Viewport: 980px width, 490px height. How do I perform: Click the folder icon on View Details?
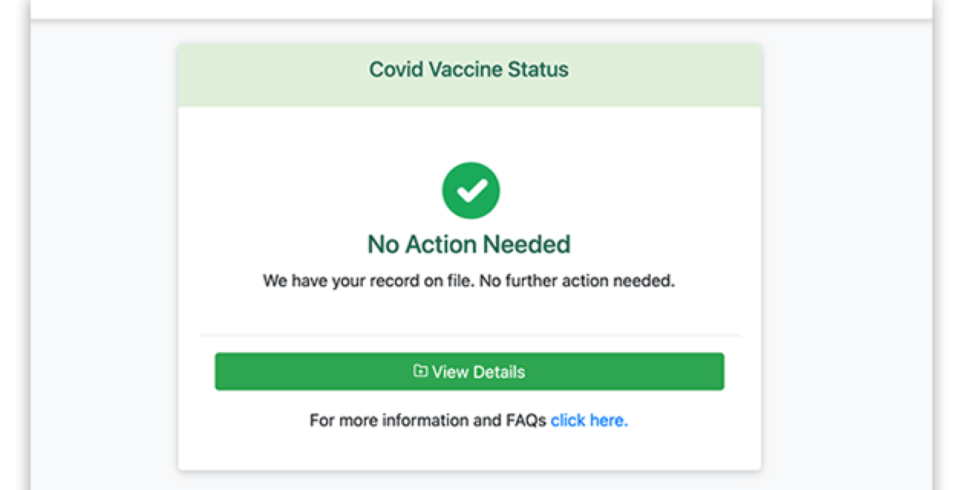click(420, 371)
